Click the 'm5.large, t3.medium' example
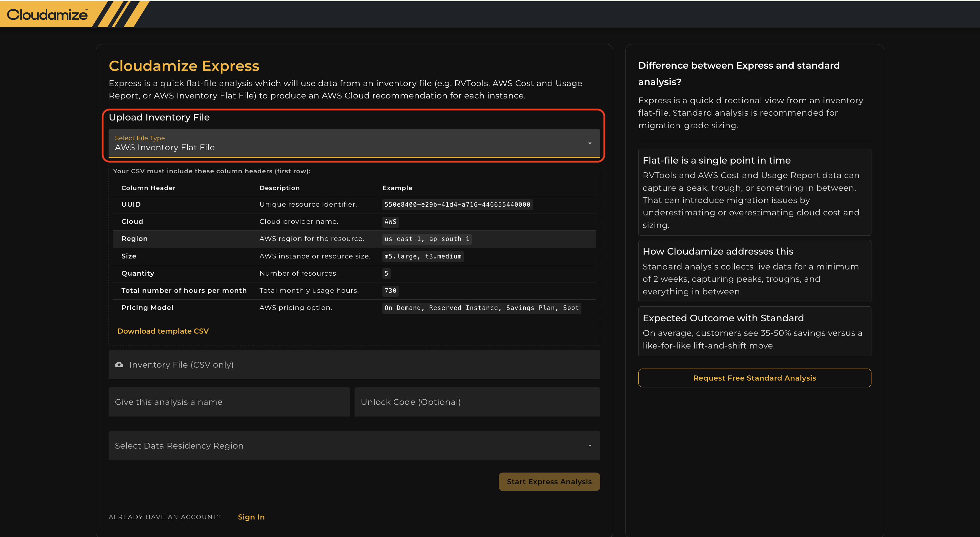980x537 pixels. [423, 256]
